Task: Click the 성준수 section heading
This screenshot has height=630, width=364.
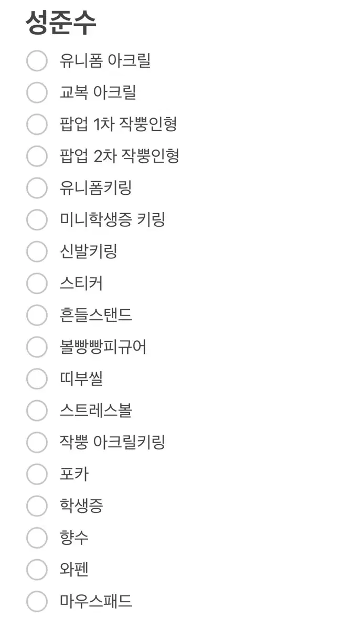Action: pos(61,23)
